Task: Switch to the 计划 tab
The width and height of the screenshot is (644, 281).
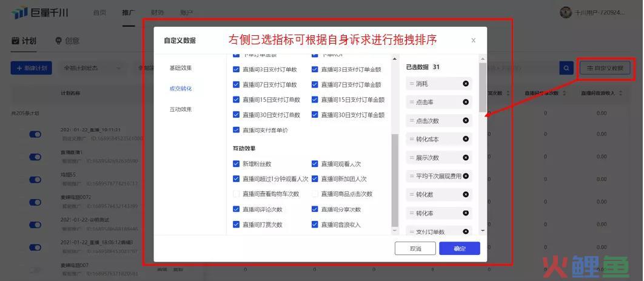Action: click(x=24, y=41)
